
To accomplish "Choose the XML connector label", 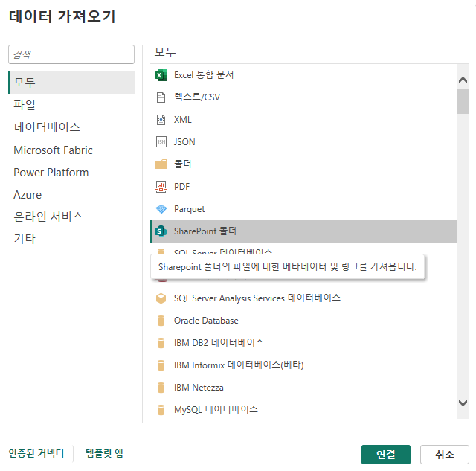I will point(183,120).
